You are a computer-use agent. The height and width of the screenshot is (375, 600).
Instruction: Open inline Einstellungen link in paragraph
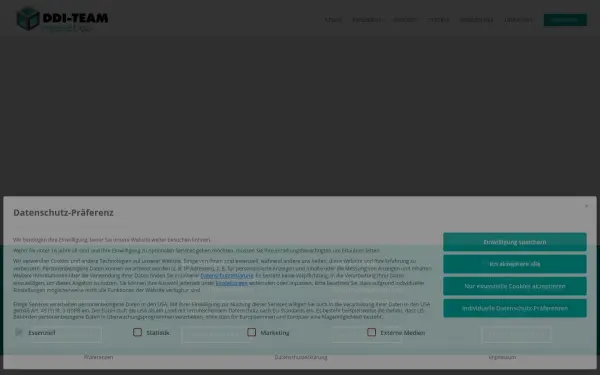click(232, 283)
